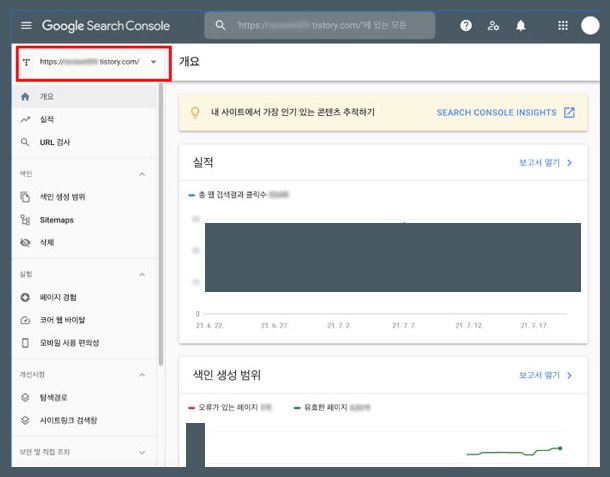
Task: Open Sitemaps in the sidebar
Action: pyautogui.click(x=84, y=220)
